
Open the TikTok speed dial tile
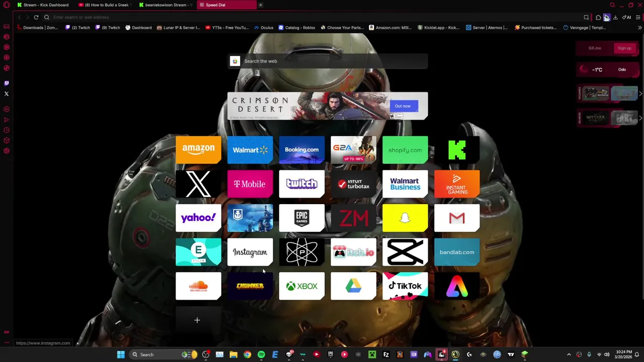[405, 286]
